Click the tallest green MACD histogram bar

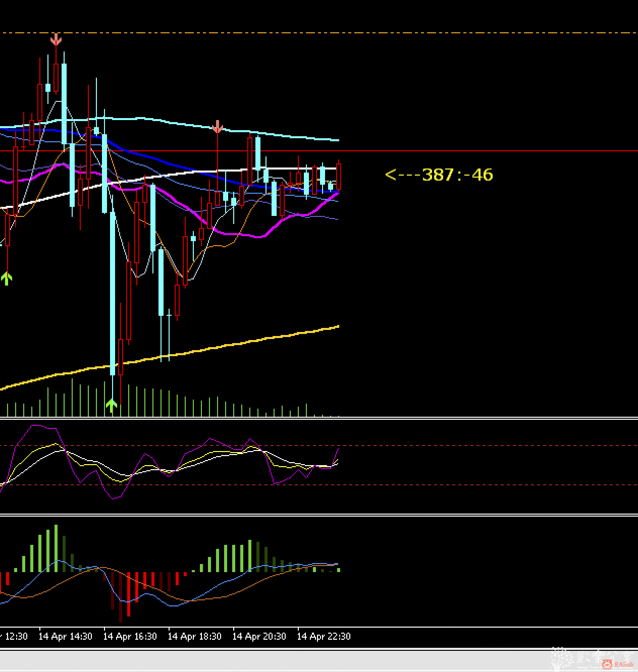(56, 548)
